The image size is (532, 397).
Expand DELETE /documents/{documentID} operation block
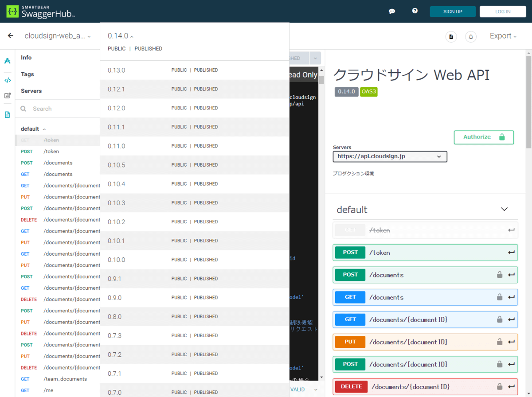click(425, 386)
